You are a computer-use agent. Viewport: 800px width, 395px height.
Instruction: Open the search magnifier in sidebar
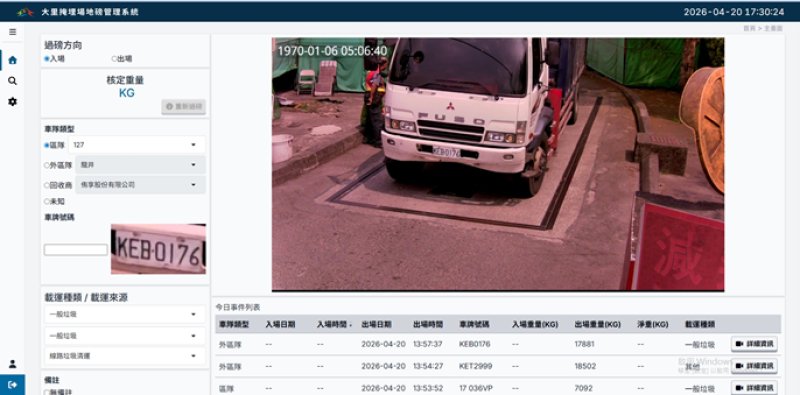tap(13, 81)
